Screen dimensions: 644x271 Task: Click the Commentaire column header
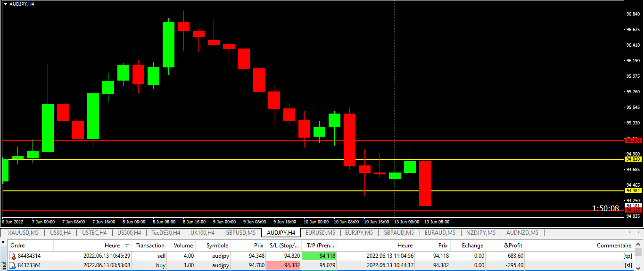point(613,246)
